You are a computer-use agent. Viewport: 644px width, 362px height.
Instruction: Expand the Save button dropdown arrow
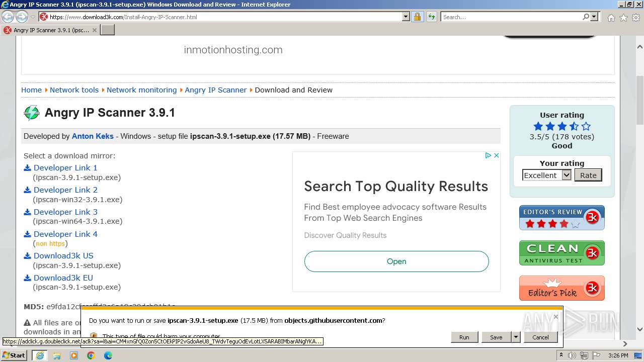[x=516, y=337]
